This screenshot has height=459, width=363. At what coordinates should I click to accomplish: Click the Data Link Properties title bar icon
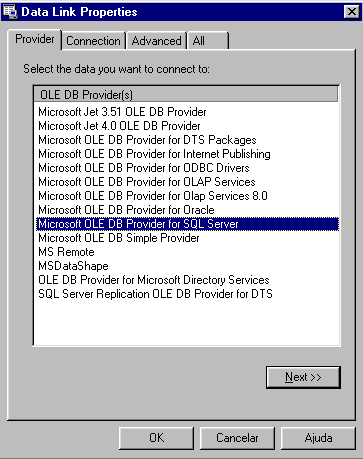click(10, 12)
